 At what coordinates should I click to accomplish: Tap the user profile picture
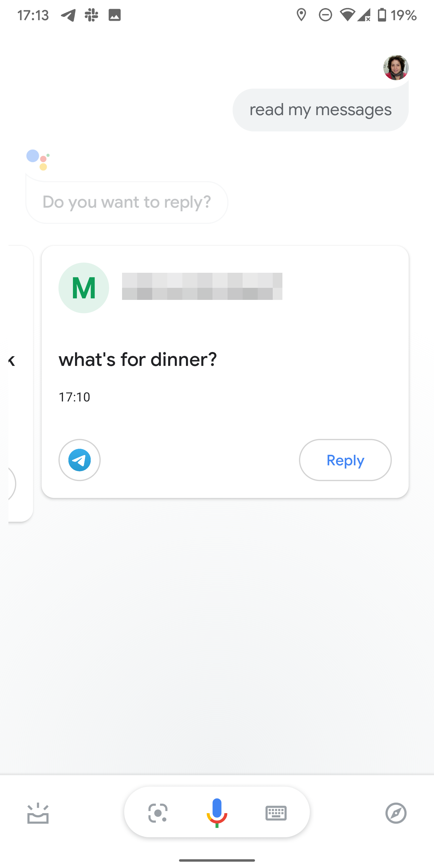pyautogui.click(x=396, y=68)
